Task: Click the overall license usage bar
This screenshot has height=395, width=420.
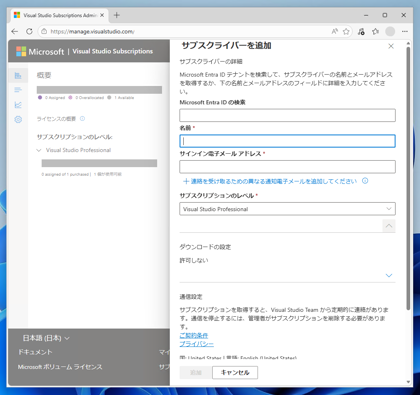Action: tap(99, 90)
